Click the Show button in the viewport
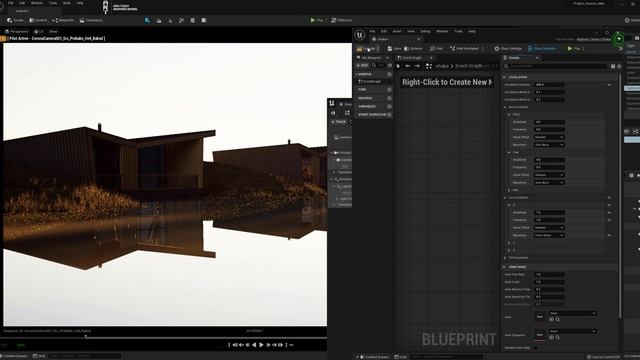This screenshot has height=360, width=640. pyautogui.click(x=53, y=31)
